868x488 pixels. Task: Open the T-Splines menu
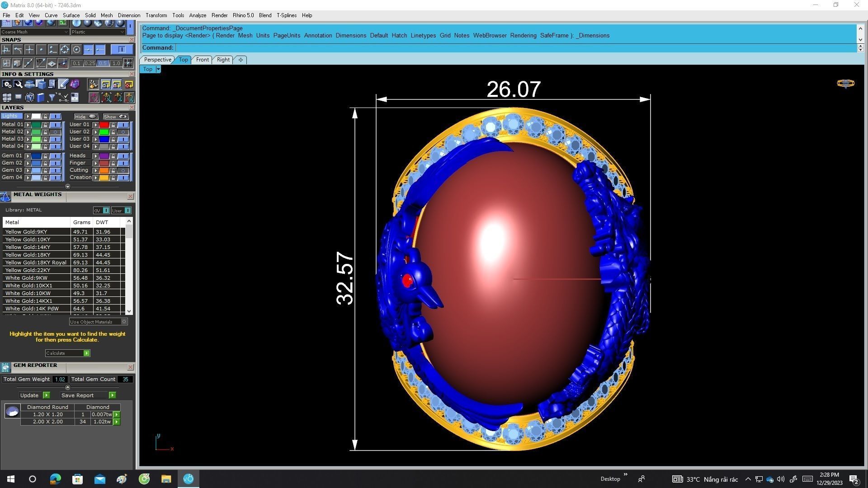coord(286,15)
